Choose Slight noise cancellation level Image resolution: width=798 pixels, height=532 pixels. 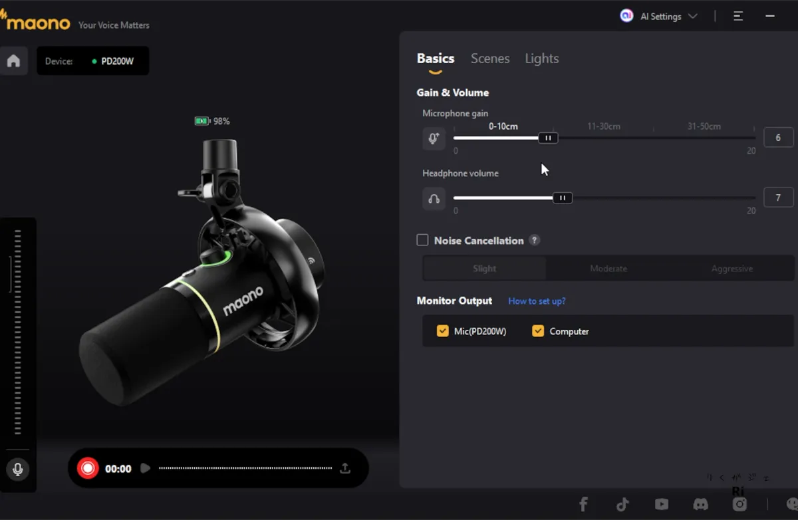pos(485,269)
